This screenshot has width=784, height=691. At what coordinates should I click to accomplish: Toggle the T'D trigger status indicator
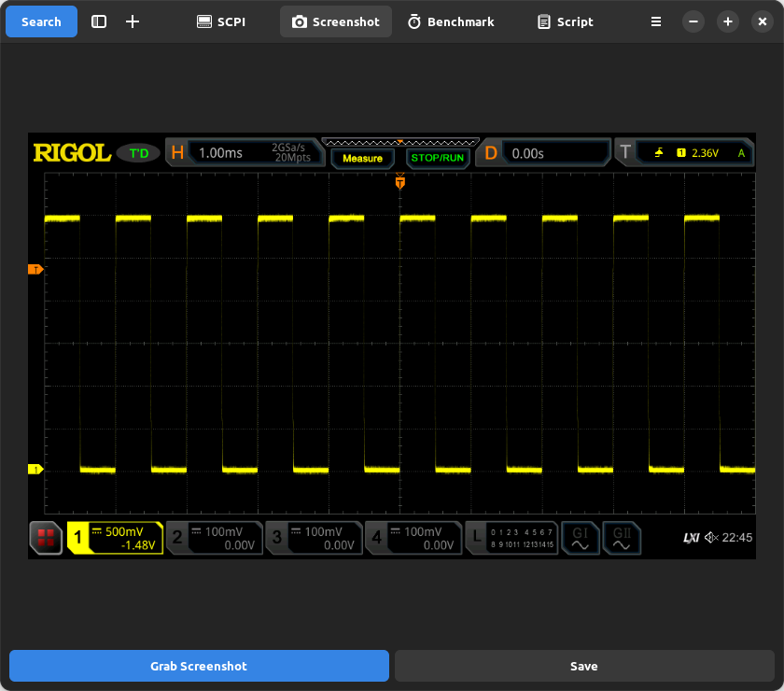136,151
